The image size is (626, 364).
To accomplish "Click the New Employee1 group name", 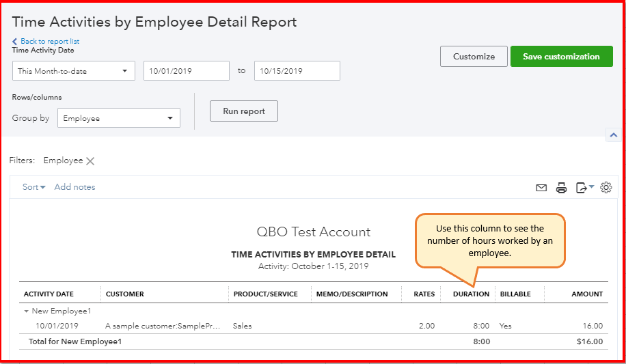I will pyautogui.click(x=62, y=311).
